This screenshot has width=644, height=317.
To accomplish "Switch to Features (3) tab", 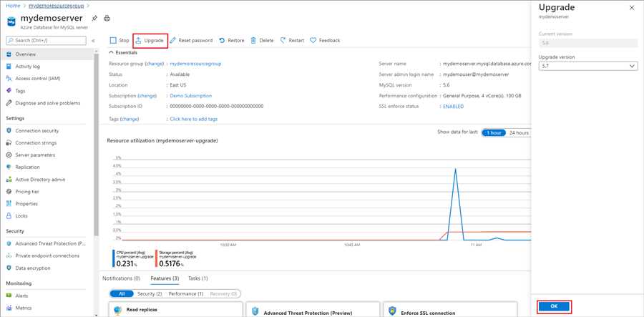I will pos(165,278).
